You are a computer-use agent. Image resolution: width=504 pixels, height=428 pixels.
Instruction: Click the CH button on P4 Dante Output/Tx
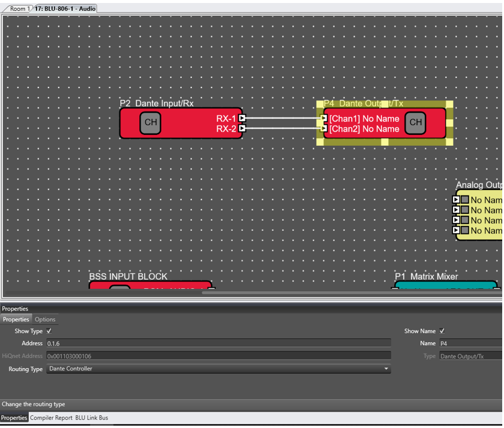point(415,122)
